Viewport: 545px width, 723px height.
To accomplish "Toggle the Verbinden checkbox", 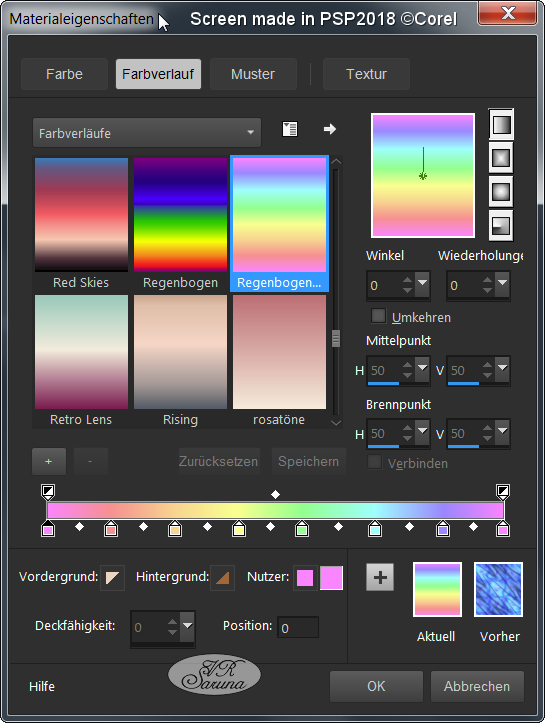I will coord(374,462).
